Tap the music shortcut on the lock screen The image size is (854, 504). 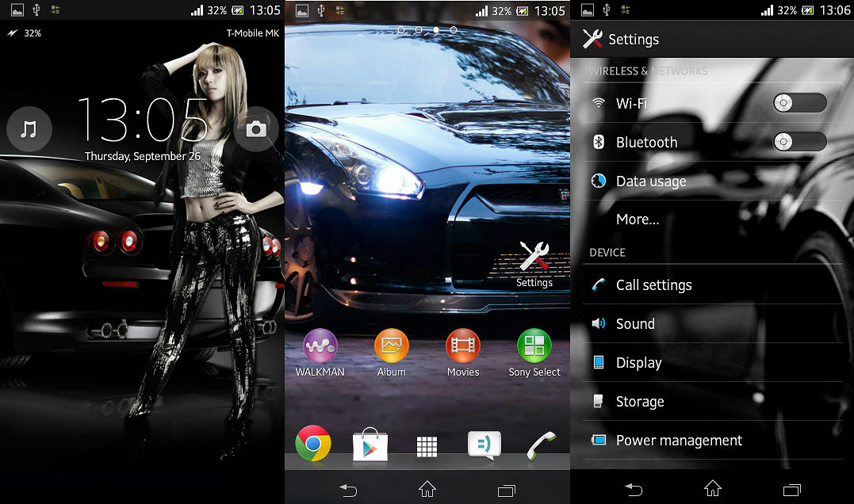[29, 129]
